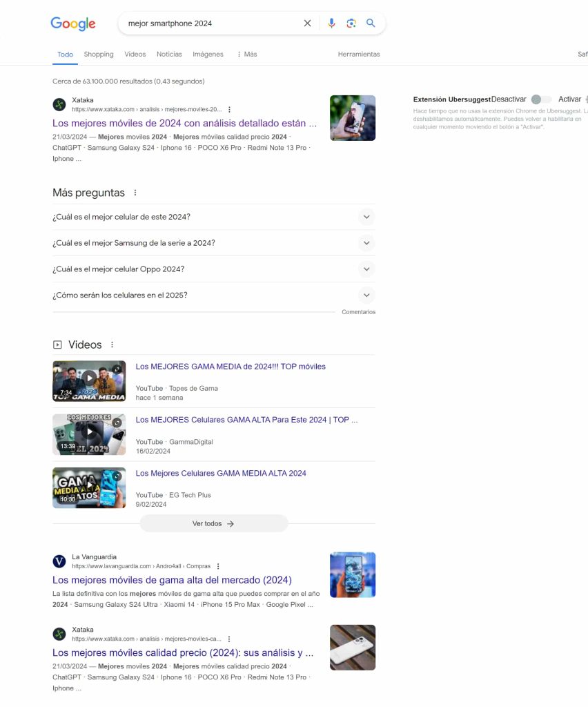Expand '¿Cuál es el mejor celular de este 2024?'
The width and height of the screenshot is (588, 707).
pos(213,217)
